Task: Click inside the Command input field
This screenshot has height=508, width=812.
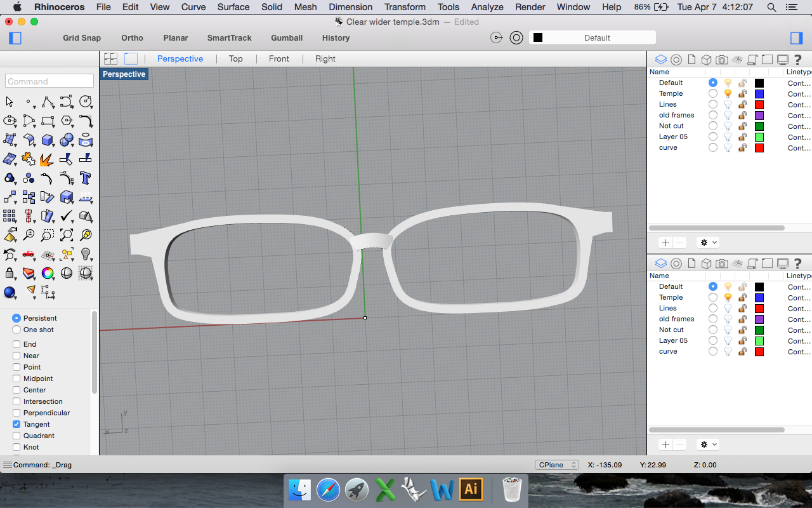Action: (x=49, y=81)
